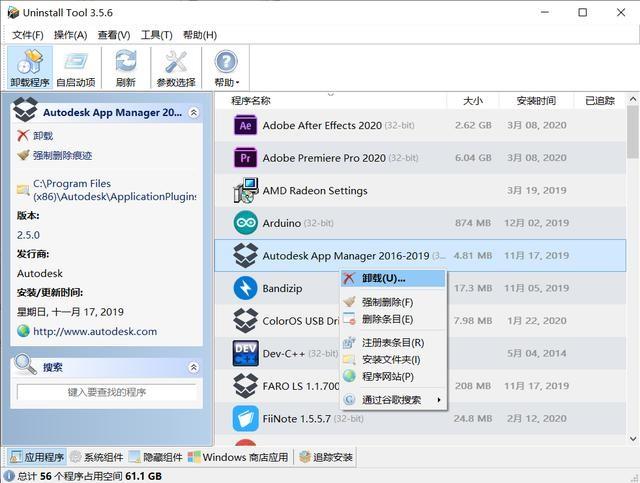Click 卸载 link in the details panel
This screenshot has width=640, height=483.
43,136
